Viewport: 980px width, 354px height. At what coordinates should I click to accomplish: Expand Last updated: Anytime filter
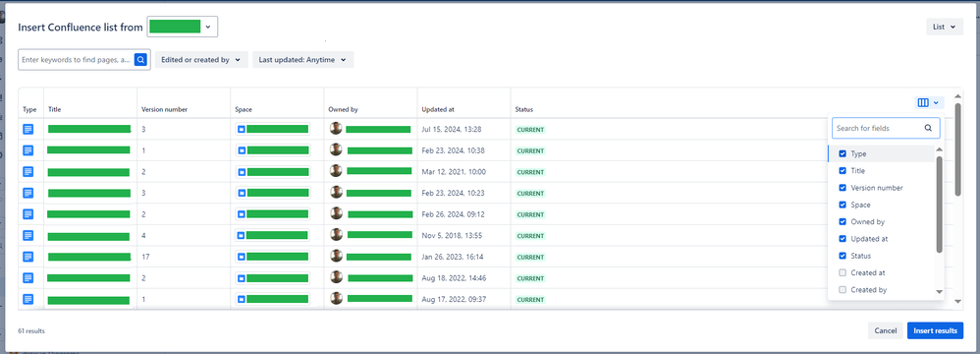(303, 59)
